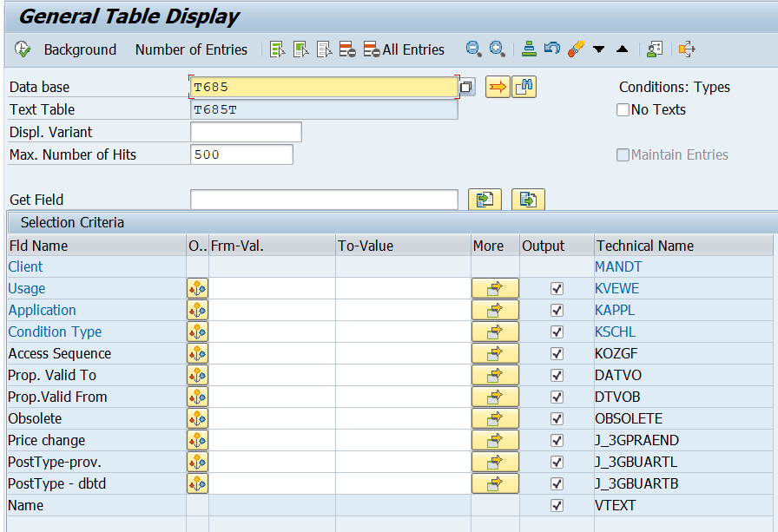This screenshot has height=532, width=778.
Task: Click the orange exit arrow icon
Action: [687, 49]
